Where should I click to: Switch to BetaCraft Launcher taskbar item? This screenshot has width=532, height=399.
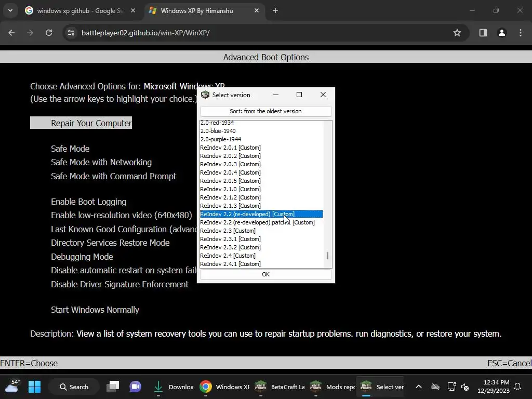point(280,387)
